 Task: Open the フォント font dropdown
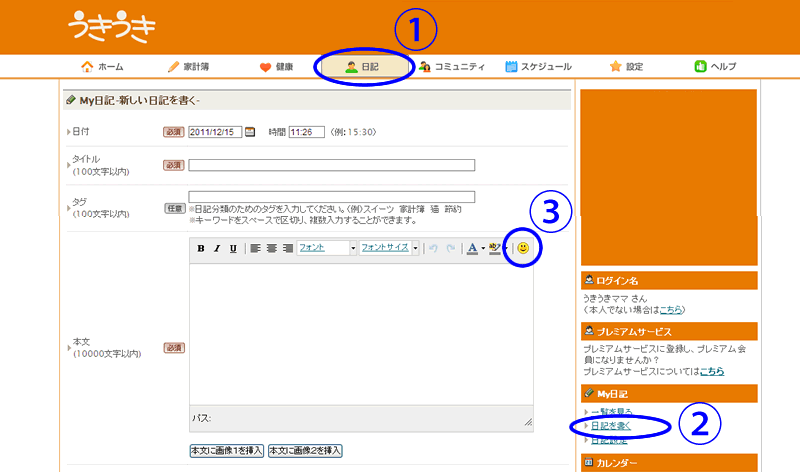[x=327, y=248]
